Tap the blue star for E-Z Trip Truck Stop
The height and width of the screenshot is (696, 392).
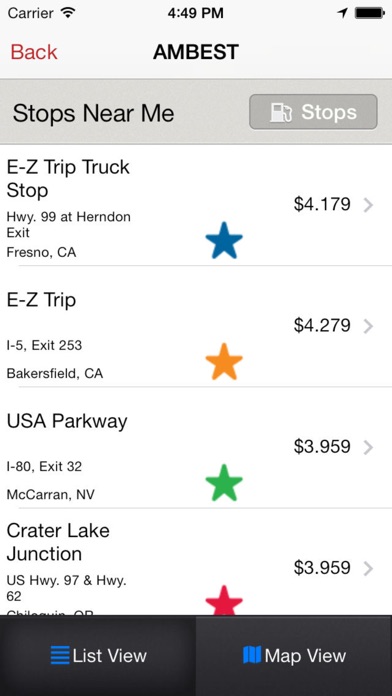[x=224, y=240]
